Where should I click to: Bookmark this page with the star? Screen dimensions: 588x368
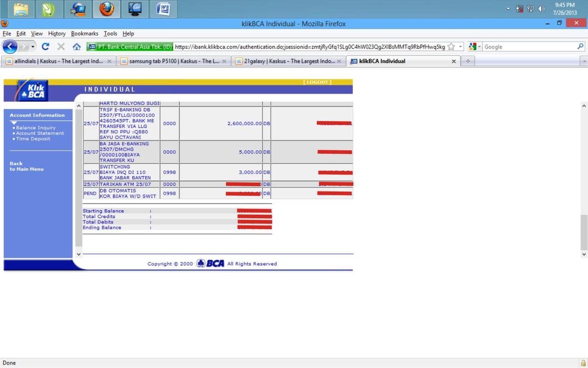click(451, 46)
